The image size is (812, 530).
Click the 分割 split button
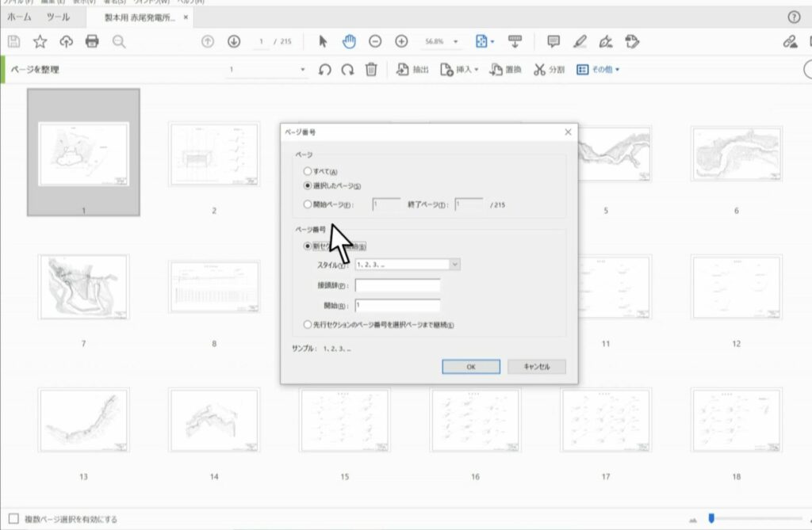tap(549, 70)
